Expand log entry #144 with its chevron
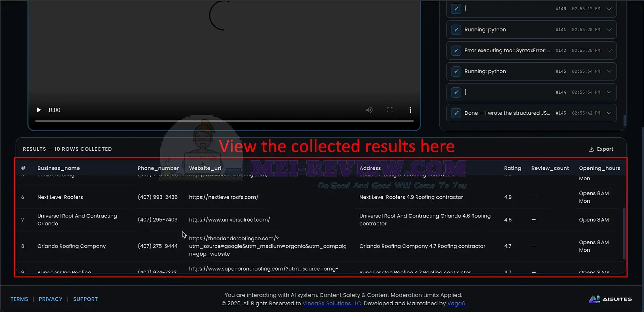The width and height of the screenshot is (644, 312). 609,92
